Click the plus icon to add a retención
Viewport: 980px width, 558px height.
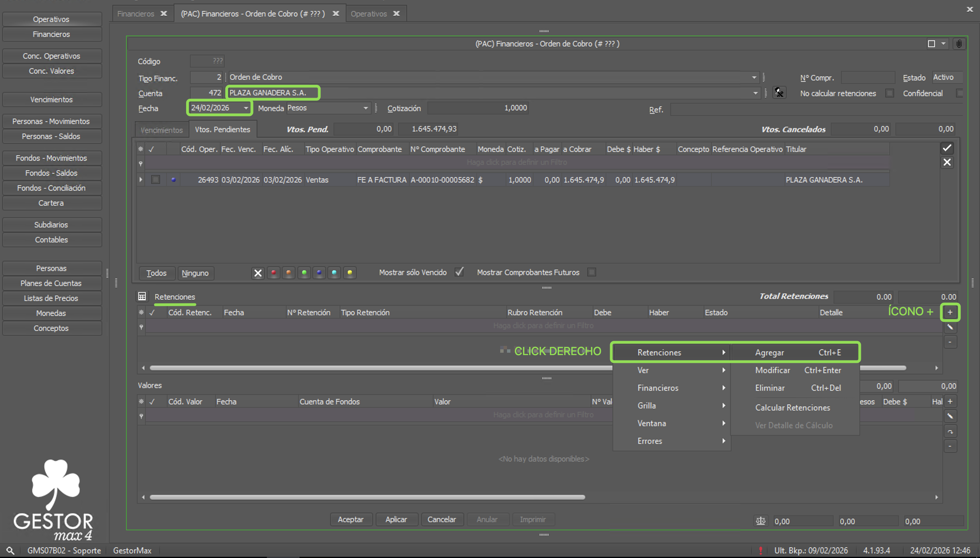950,312
